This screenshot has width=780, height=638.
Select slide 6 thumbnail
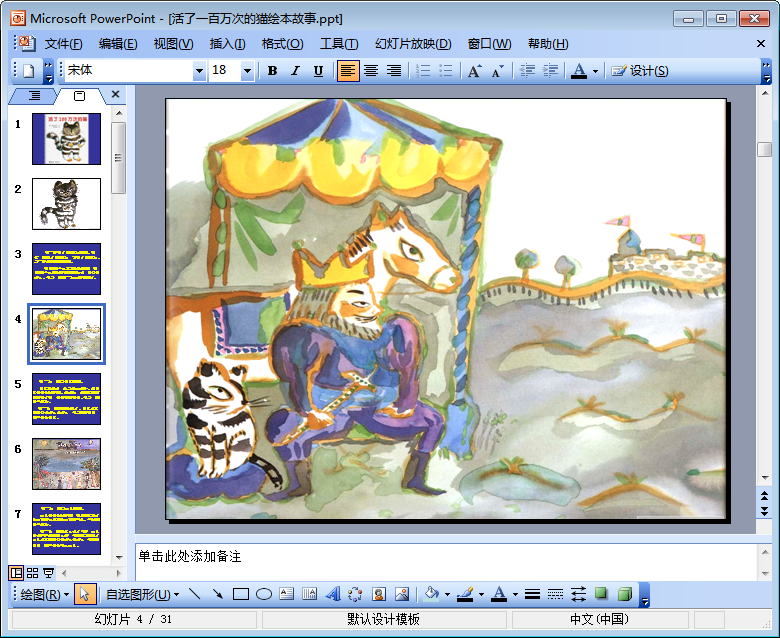pos(66,464)
